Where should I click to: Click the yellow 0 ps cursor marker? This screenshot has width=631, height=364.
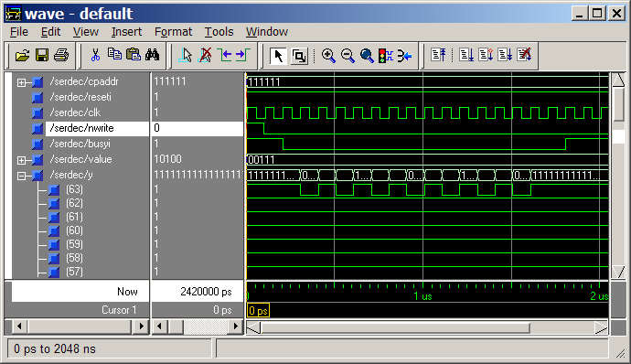coord(258,311)
